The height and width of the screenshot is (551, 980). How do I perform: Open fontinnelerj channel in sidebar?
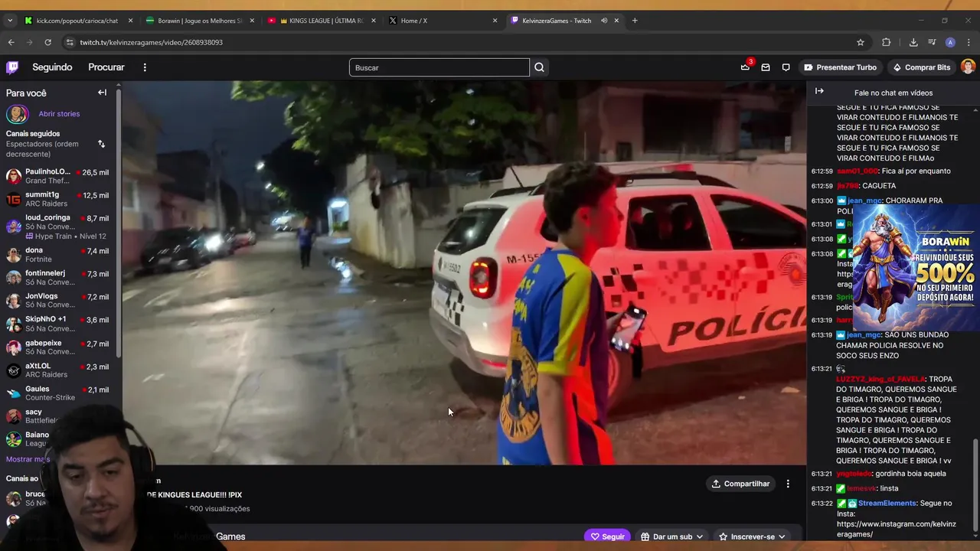click(x=58, y=278)
